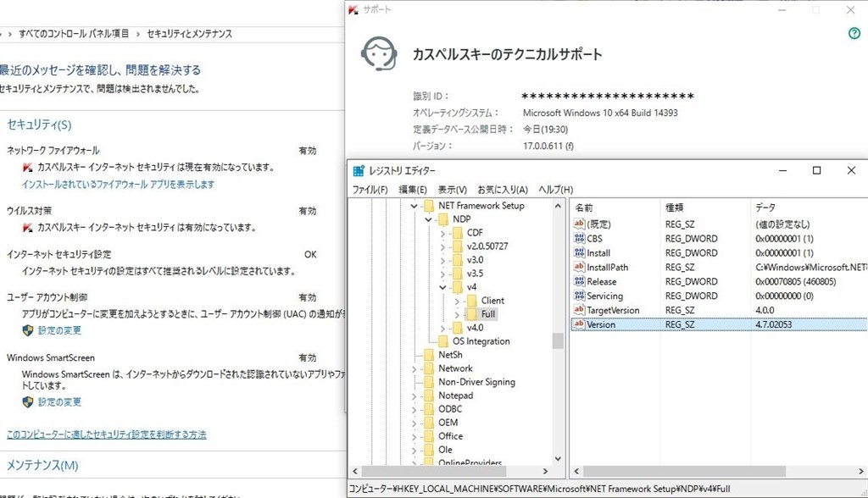Click the NetSh folder icon
Viewport: 868px width, 498px height.
click(429, 355)
